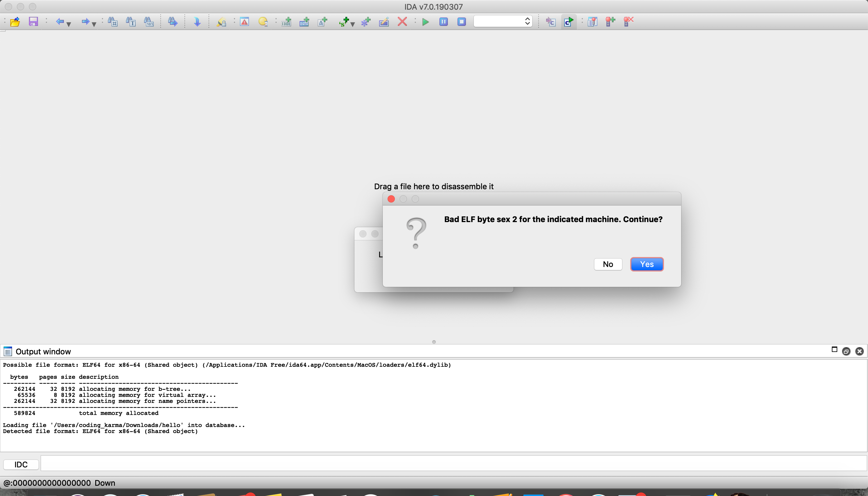Click the Save database floppy icon
The height and width of the screenshot is (496, 868).
point(33,22)
